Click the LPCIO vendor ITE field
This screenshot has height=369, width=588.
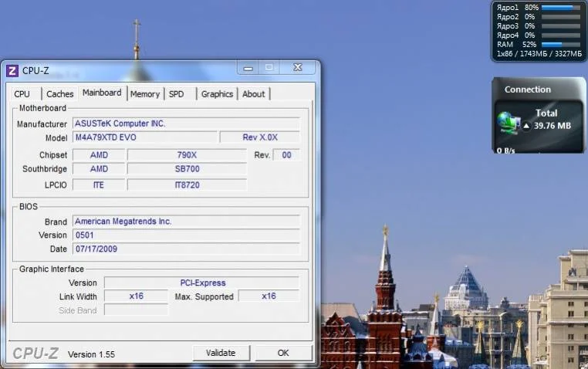(99, 184)
